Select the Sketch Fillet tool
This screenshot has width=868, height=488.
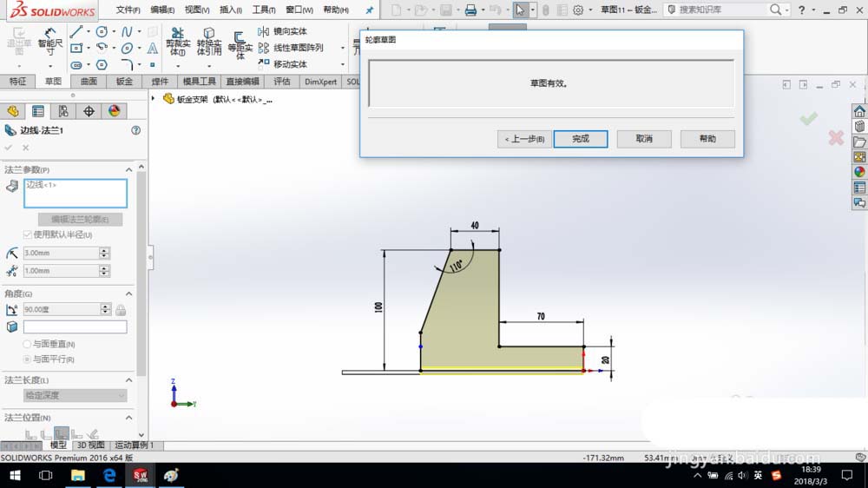127,65
